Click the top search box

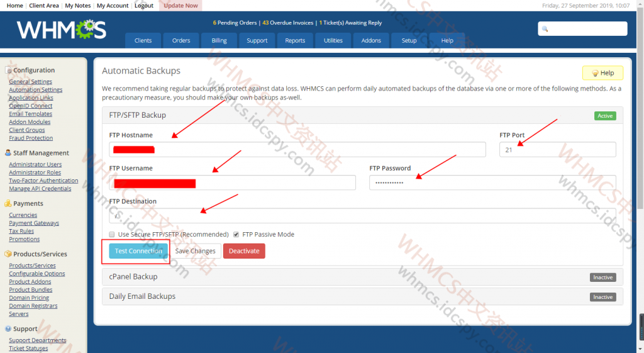coord(583,29)
